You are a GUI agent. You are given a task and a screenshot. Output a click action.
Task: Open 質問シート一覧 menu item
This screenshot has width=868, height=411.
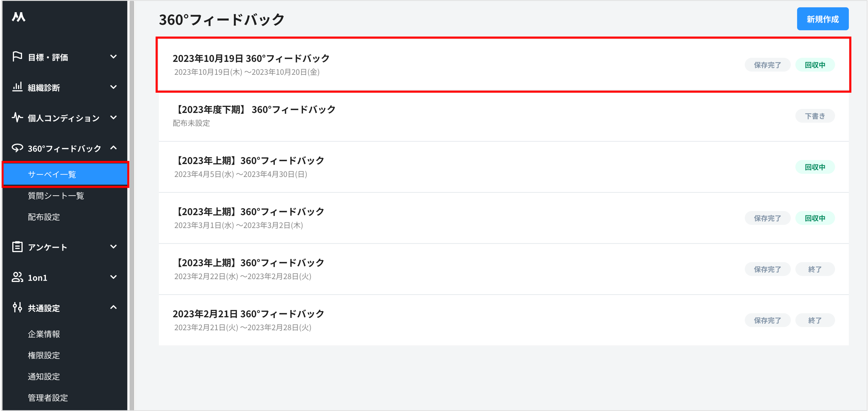pos(56,195)
